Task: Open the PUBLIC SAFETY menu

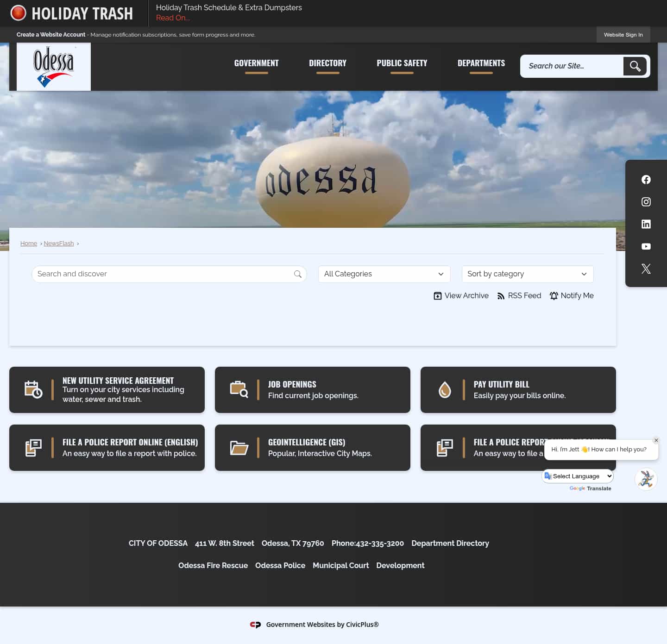Action: (x=402, y=63)
